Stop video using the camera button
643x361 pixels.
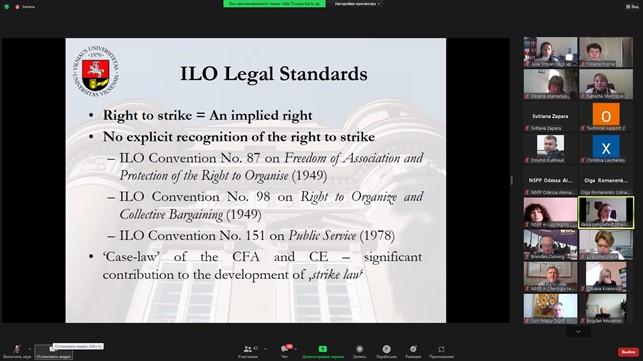tap(53, 352)
